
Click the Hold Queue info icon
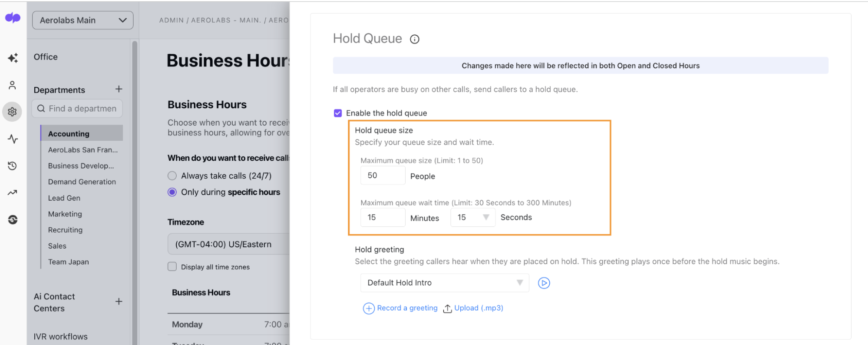point(415,39)
